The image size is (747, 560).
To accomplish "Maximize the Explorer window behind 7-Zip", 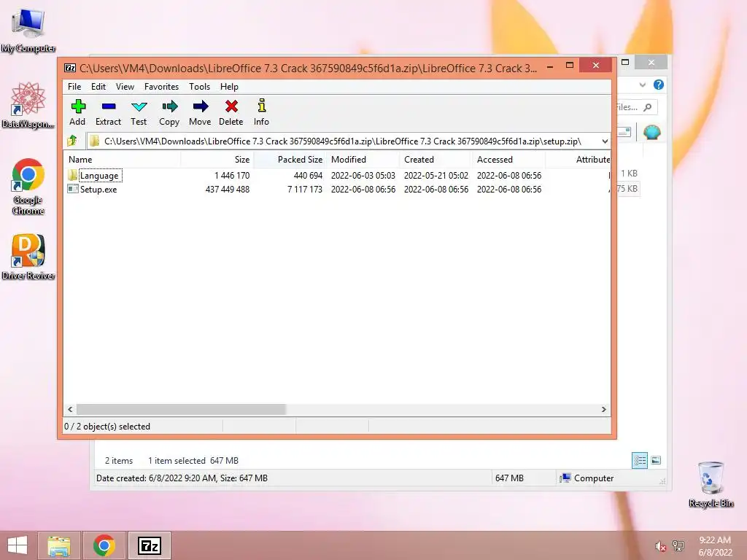I will coord(625,62).
